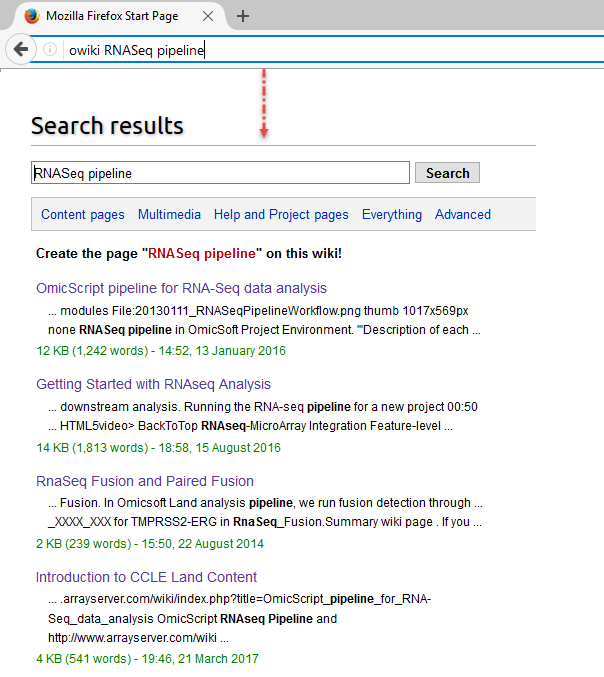Click the Search results page heading

(x=107, y=126)
